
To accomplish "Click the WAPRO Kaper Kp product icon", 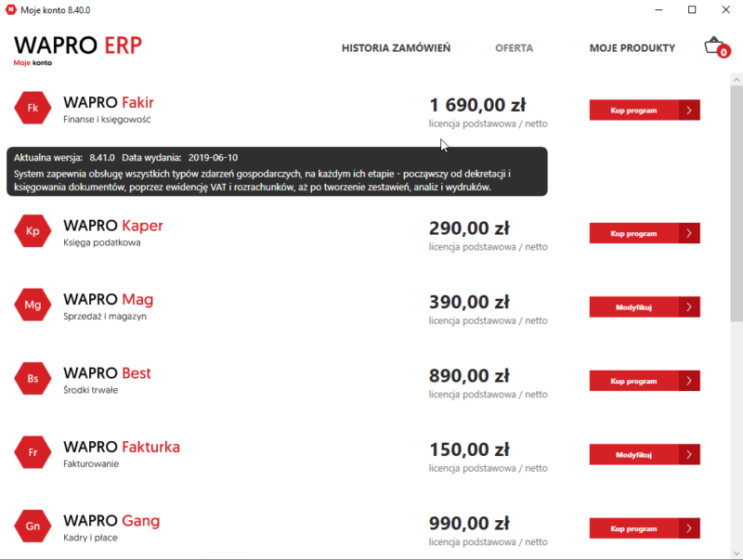I will coord(33,231).
